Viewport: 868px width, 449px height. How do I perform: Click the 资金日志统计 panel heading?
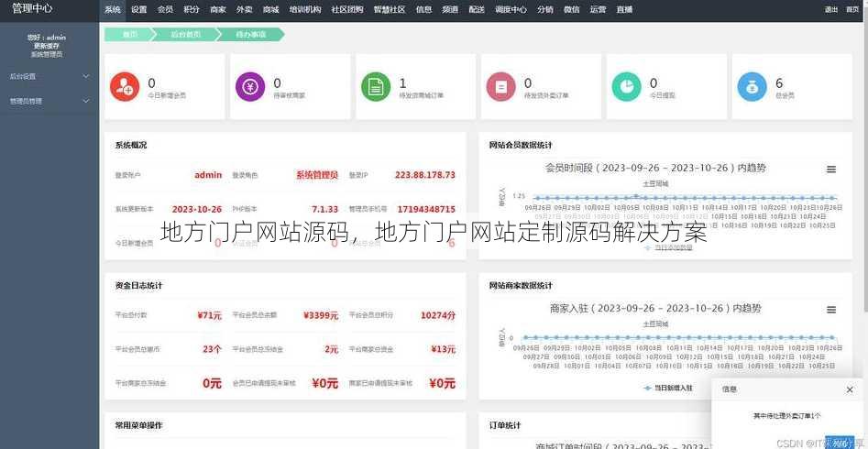(139, 286)
